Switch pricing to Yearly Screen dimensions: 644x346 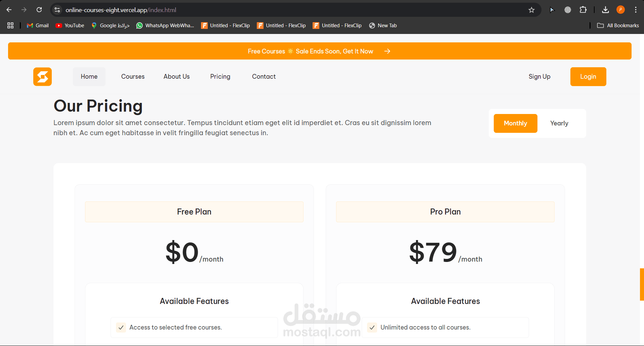559,123
